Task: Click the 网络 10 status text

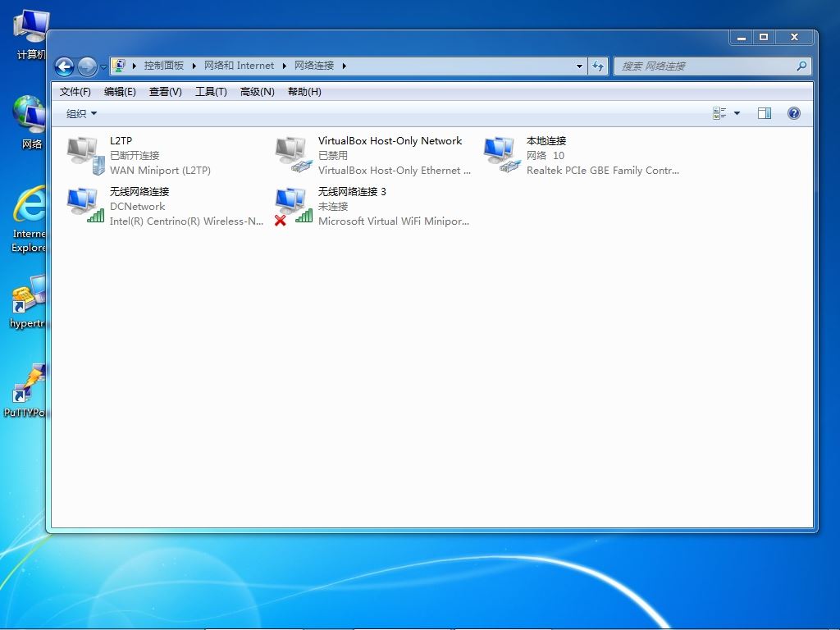Action: point(545,155)
